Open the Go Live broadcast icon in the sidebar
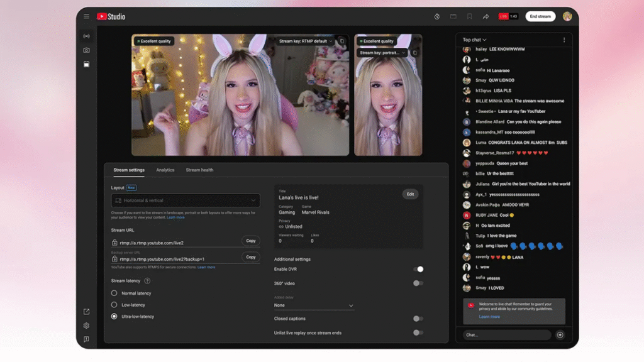The width and height of the screenshot is (644, 362). (x=86, y=36)
